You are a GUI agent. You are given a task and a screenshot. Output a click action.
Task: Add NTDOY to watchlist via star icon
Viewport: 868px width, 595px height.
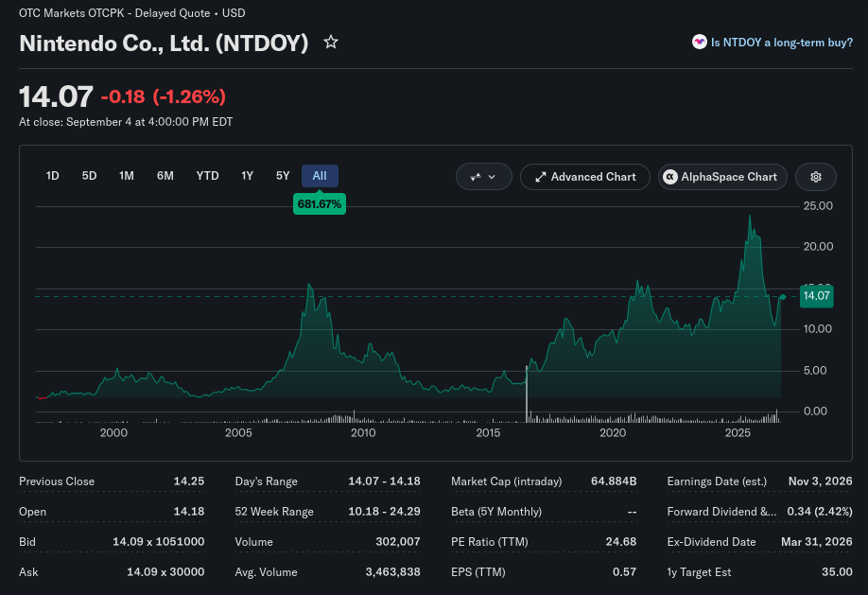(331, 43)
